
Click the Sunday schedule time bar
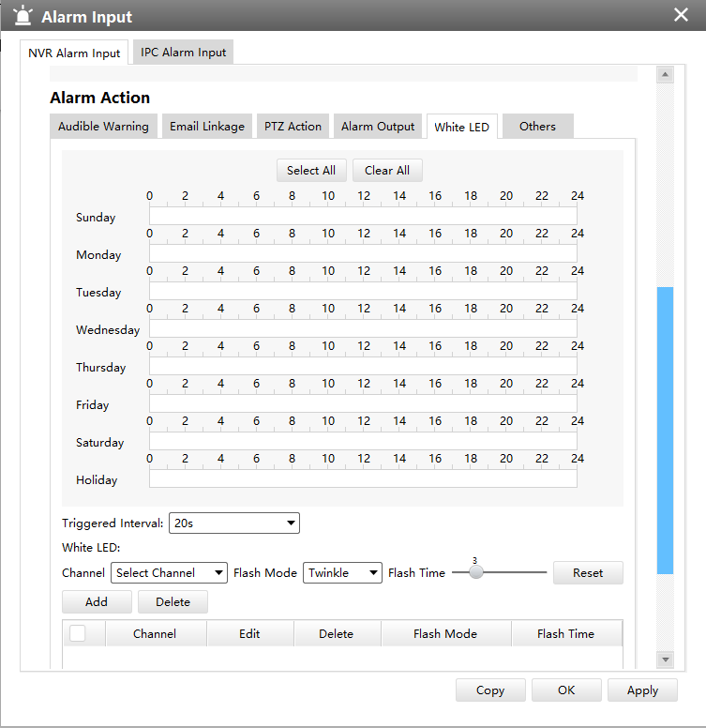point(362,217)
